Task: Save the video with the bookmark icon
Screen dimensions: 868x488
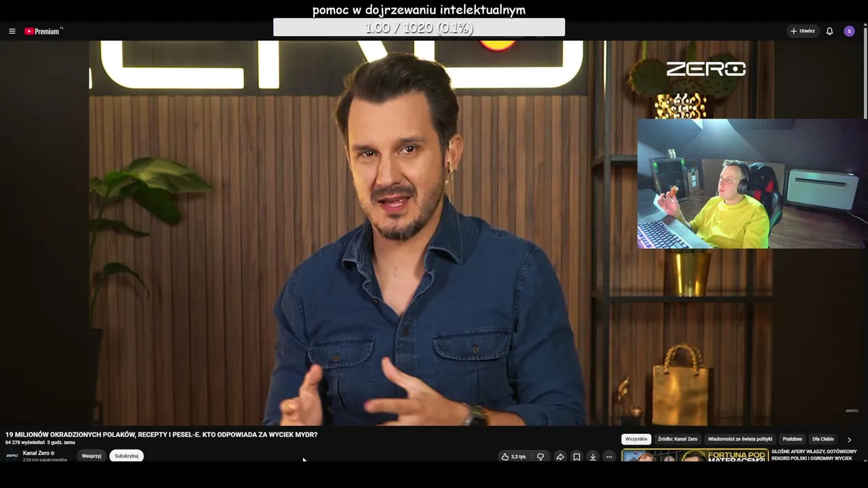Action: pos(576,457)
